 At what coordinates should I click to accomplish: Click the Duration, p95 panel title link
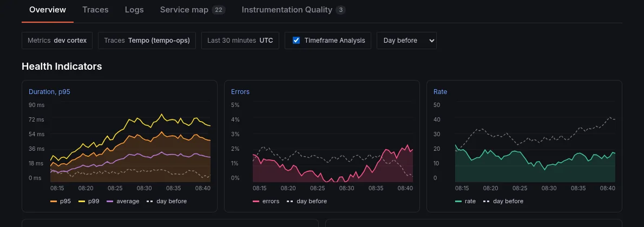tap(49, 92)
